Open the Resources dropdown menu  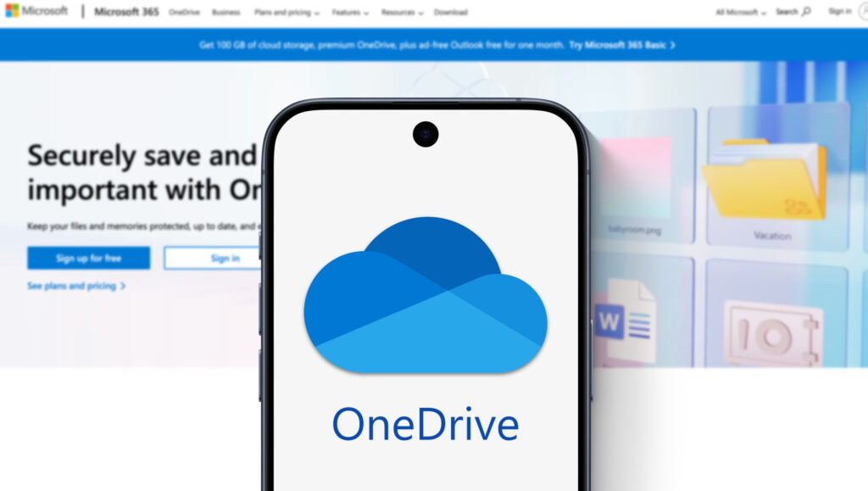pyautogui.click(x=402, y=12)
